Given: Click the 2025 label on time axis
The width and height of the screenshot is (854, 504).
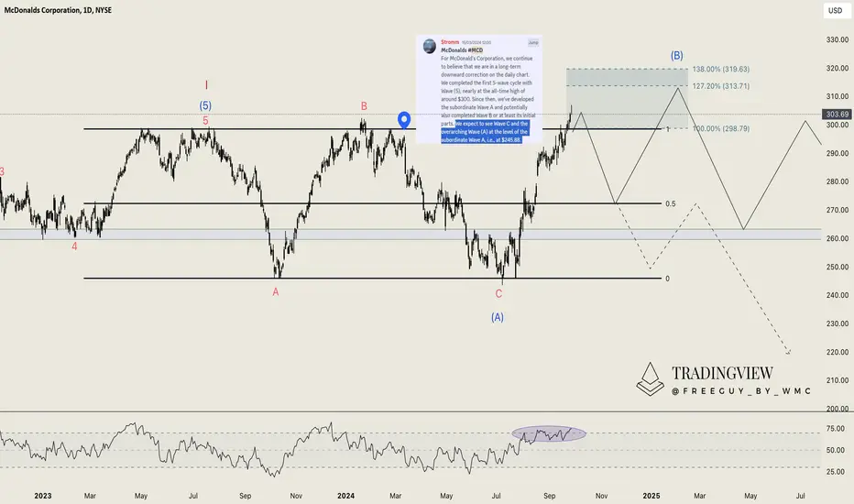Looking at the screenshot, I should point(651,496).
